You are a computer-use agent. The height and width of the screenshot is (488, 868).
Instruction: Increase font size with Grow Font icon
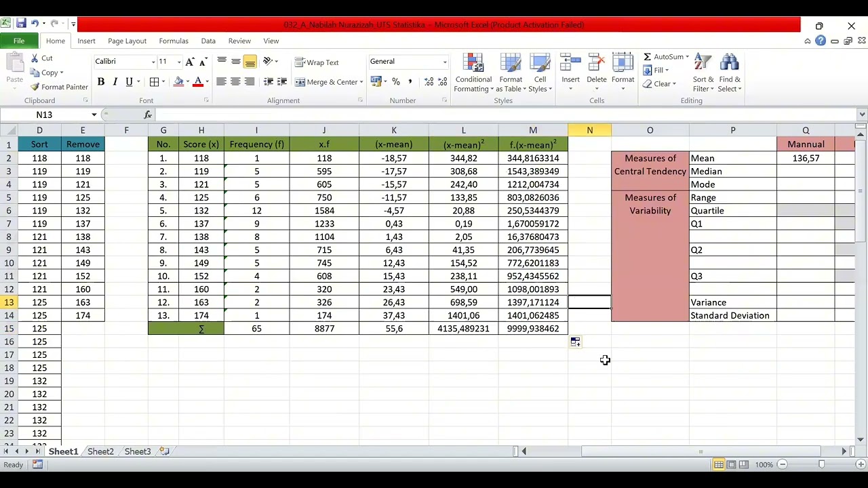(190, 62)
